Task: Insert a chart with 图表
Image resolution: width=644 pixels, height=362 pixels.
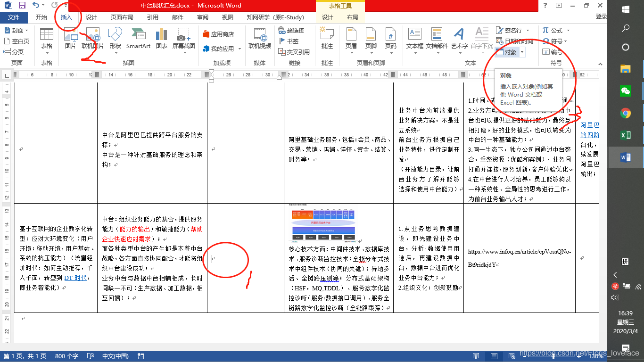Action: [162, 38]
